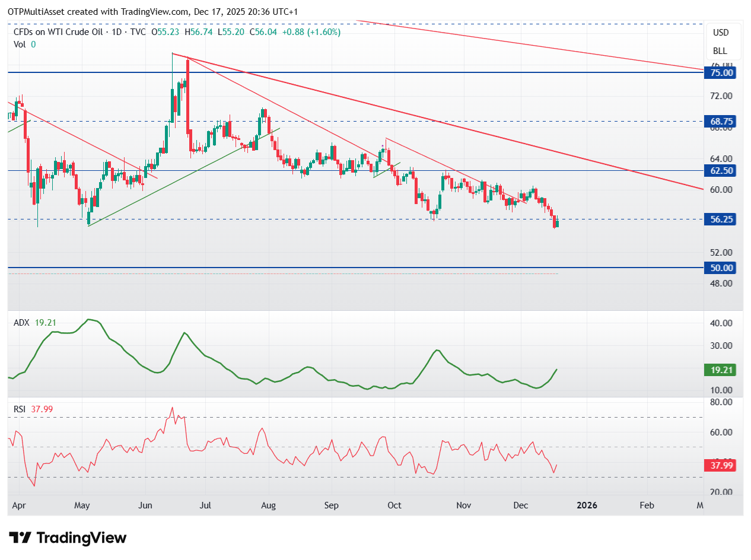751x560 pixels.
Task: Click the Jun label on time axis
Action: tap(145, 505)
